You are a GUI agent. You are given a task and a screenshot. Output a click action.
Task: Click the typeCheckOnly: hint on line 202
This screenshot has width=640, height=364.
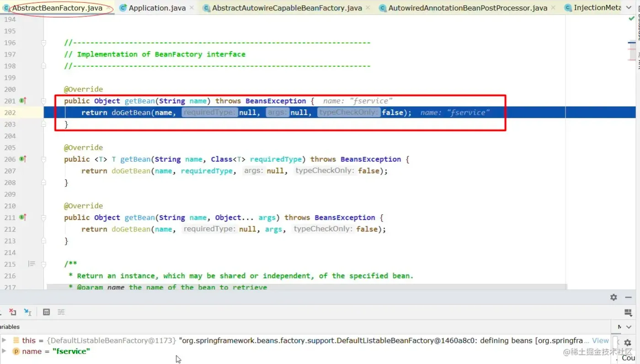click(x=349, y=112)
